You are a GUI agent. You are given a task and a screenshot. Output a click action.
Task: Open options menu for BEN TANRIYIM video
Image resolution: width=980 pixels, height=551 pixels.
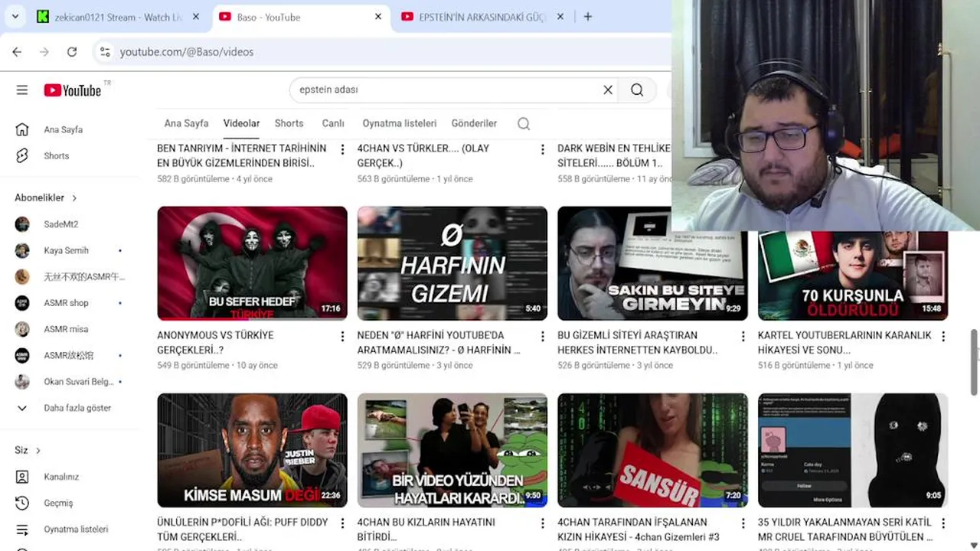point(342,150)
